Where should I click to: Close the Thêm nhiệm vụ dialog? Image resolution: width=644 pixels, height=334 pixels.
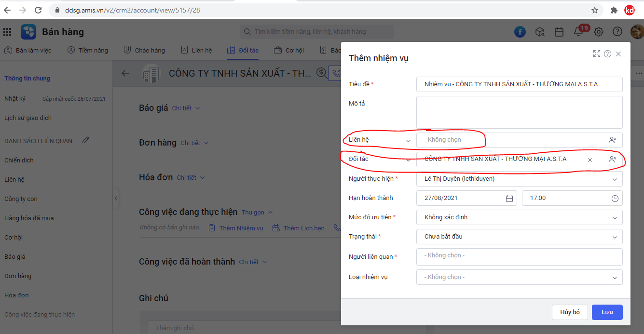[618, 54]
